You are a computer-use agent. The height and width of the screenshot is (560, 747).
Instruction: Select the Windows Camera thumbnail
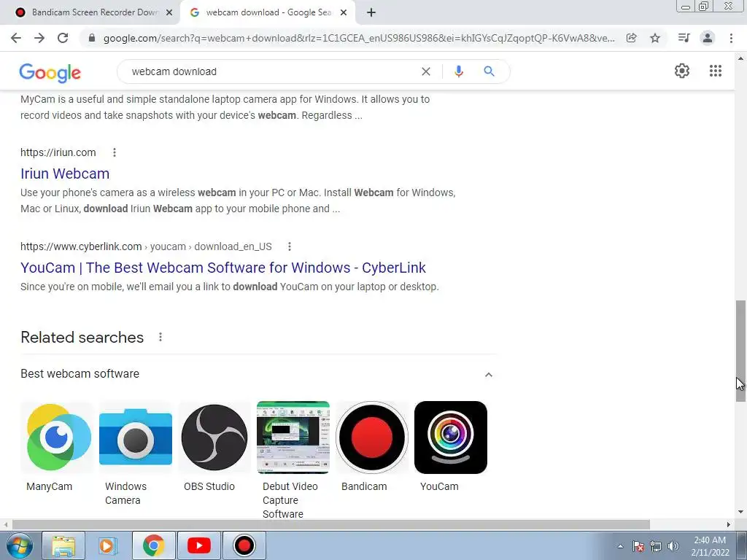[136, 437]
